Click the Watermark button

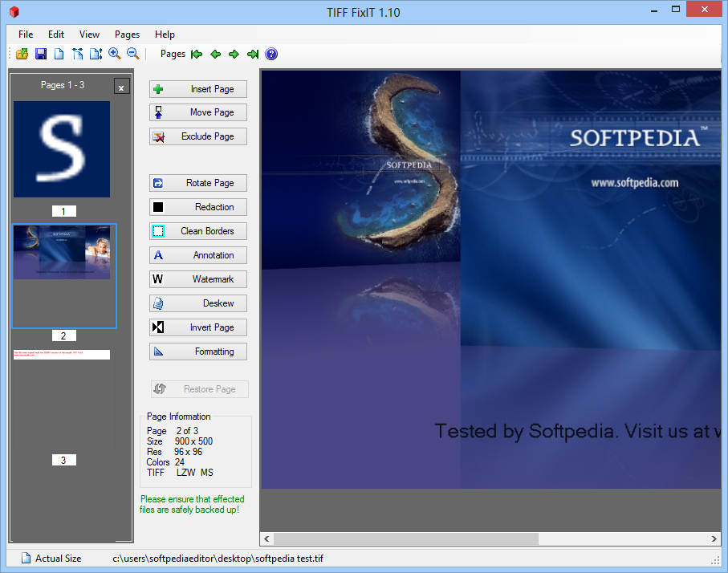click(197, 279)
